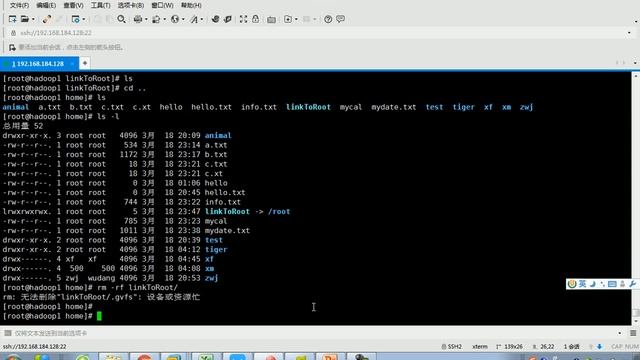Open the 帮助(H) menu

[191, 5]
